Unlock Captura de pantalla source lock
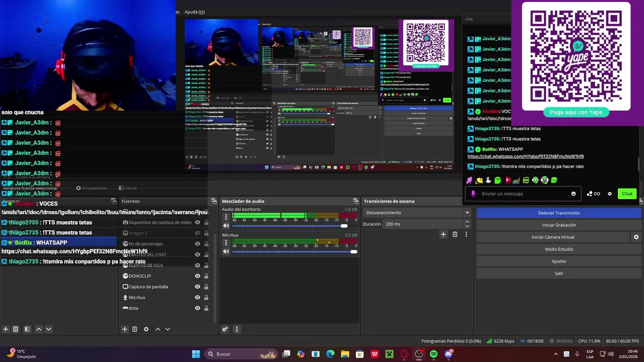 click(x=206, y=287)
